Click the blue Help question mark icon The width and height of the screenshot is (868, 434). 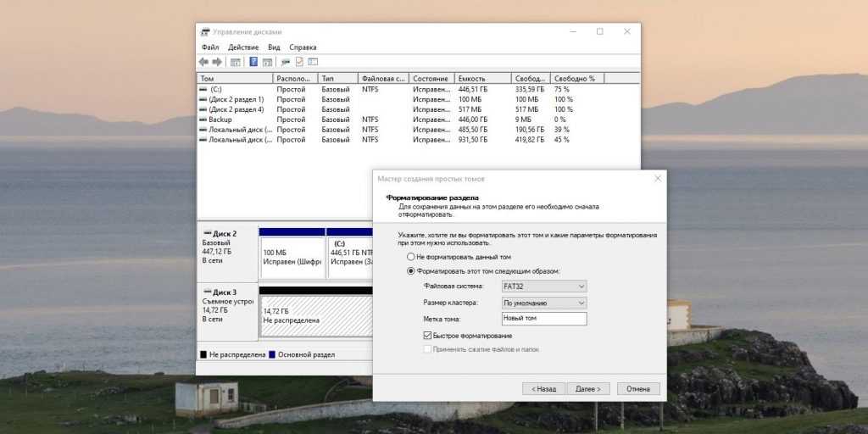click(253, 62)
